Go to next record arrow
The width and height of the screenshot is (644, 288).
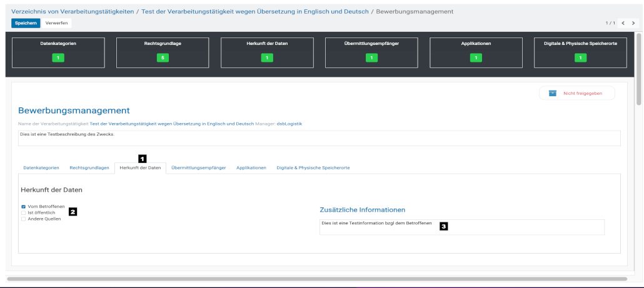coord(633,23)
